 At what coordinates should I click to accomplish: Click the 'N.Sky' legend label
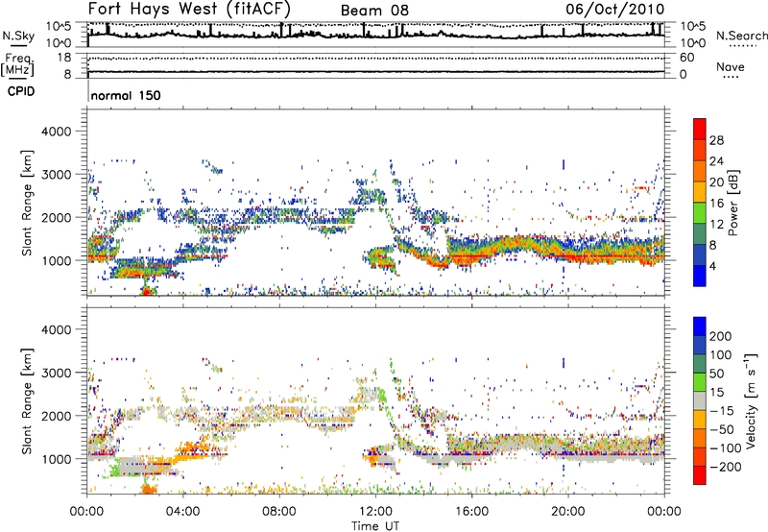(18, 36)
